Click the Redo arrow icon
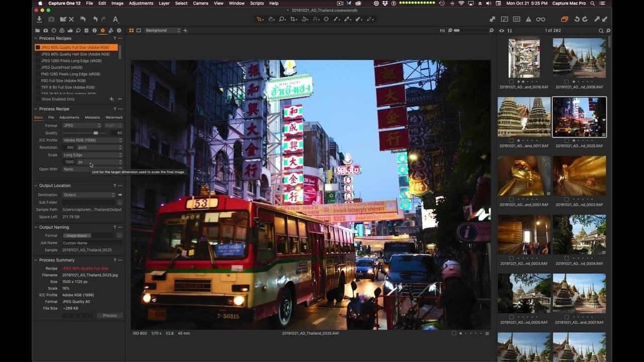This screenshot has width=644, height=362. [104, 19]
